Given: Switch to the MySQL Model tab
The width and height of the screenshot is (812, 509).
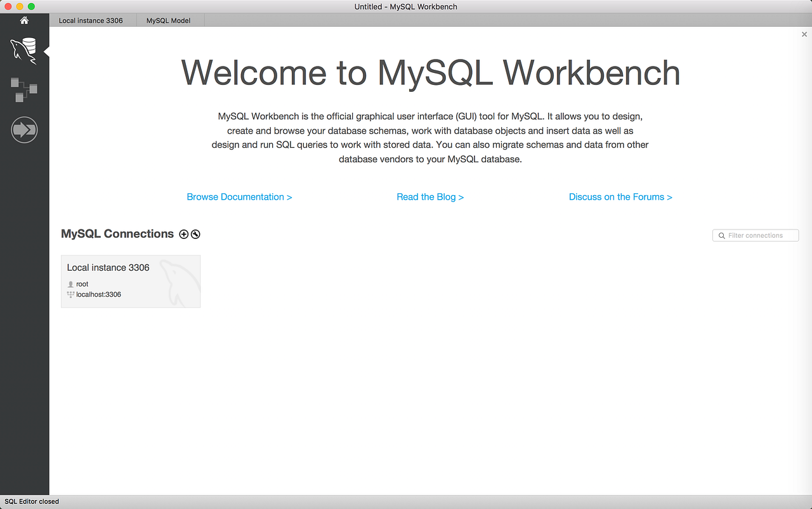Looking at the screenshot, I should coord(169,20).
